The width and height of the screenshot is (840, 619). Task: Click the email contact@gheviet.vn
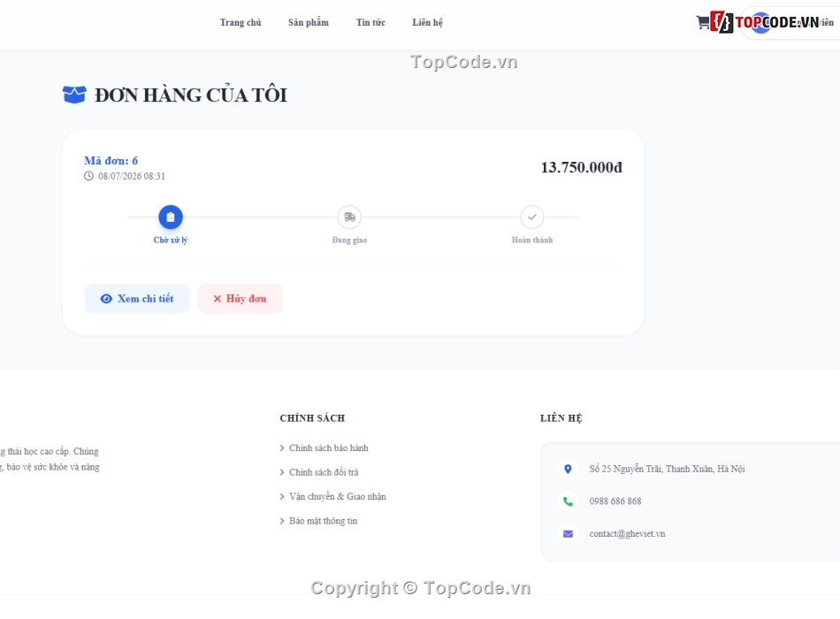pos(627,534)
